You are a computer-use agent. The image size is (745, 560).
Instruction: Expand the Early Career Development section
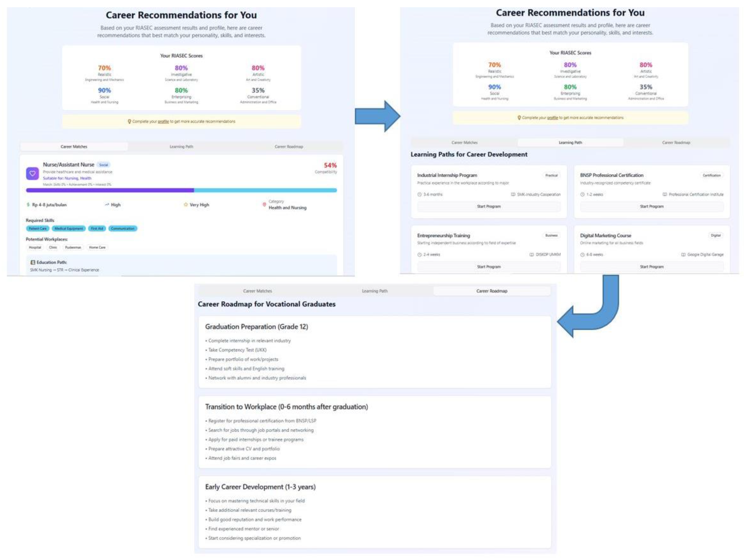(261, 487)
